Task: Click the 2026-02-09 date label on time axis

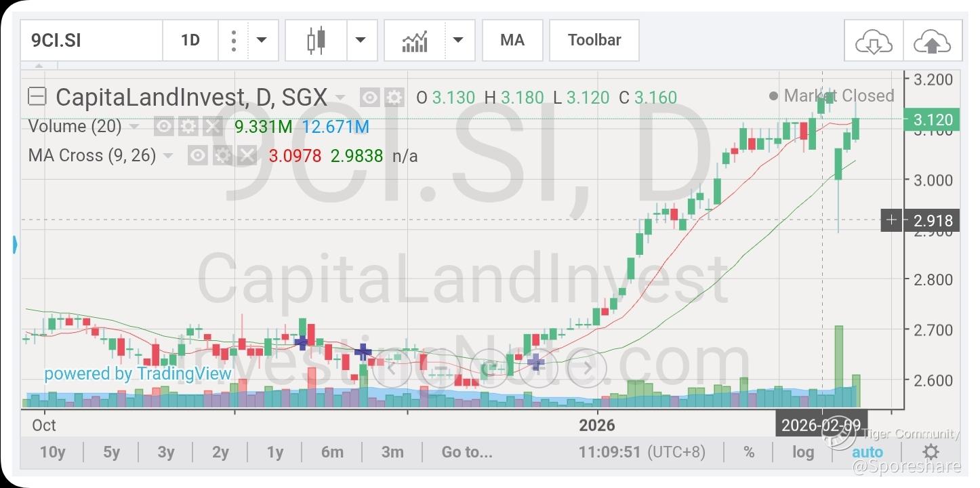Action: click(820, 426)
